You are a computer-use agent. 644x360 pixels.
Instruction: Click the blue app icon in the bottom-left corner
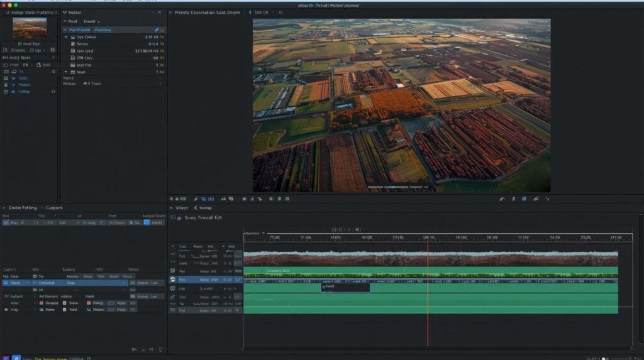(x=16, y=357)
